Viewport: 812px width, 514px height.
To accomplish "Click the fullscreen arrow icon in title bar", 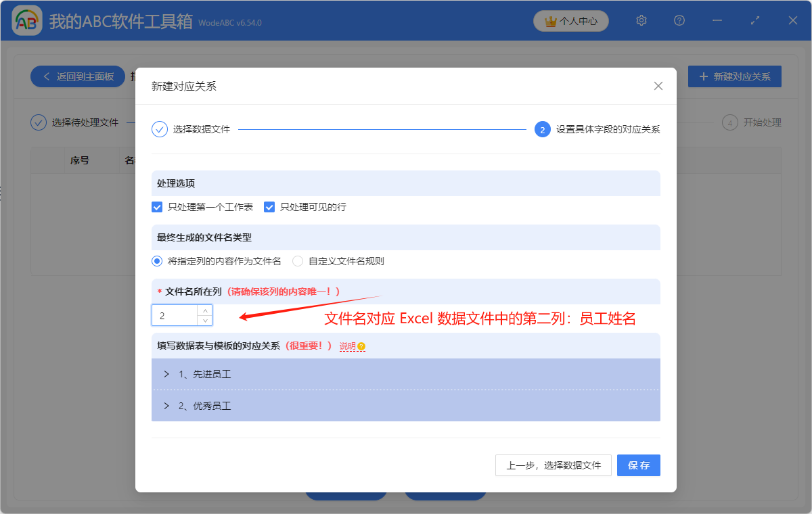I will [x=754, y=20].
